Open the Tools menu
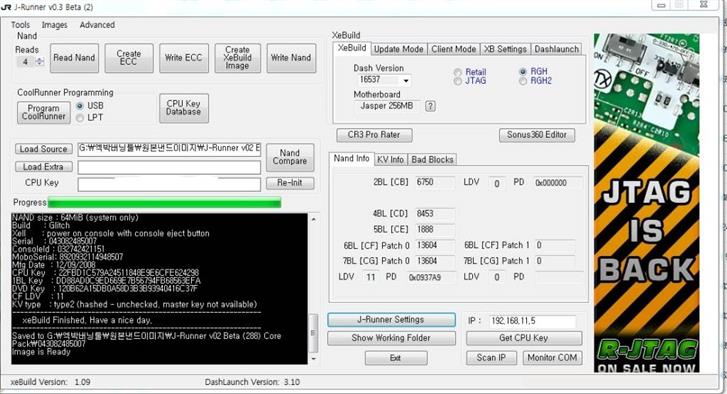 point(20,25)
